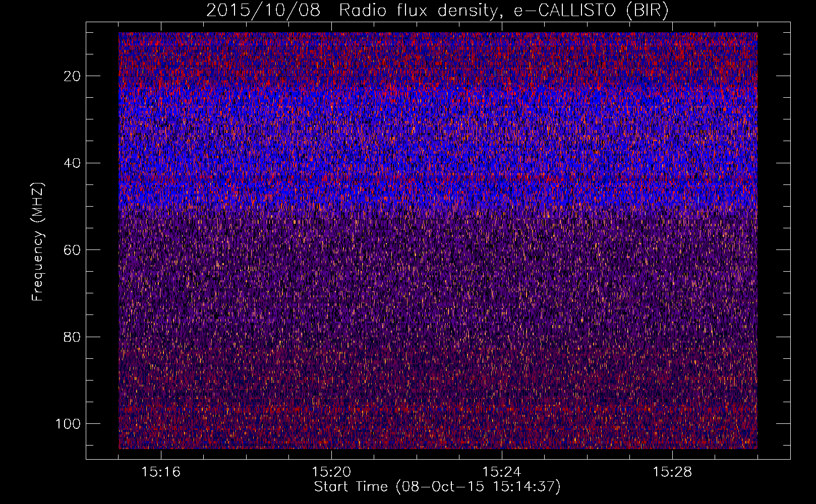This screenshot has width=816, height=504.
Task: Click the 100 frequency tick label
Action: 68,424
